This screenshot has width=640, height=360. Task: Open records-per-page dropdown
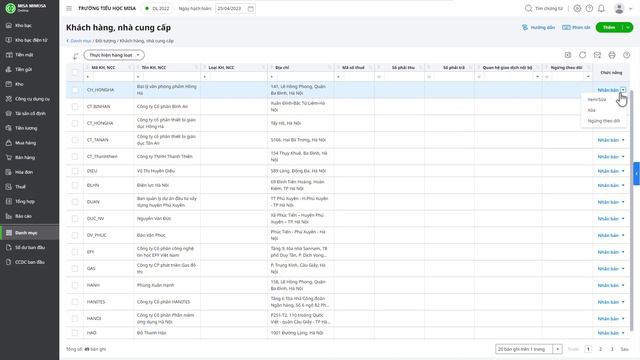point(558,349)
